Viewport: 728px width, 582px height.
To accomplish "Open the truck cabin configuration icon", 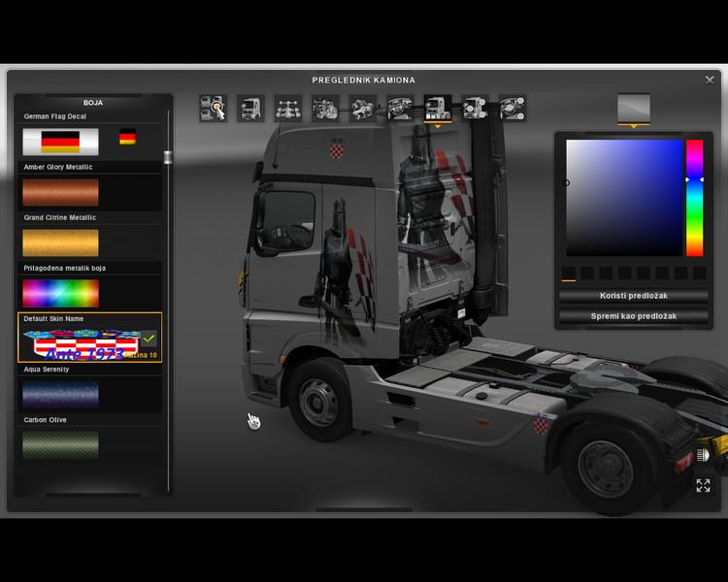I will 249,108.
